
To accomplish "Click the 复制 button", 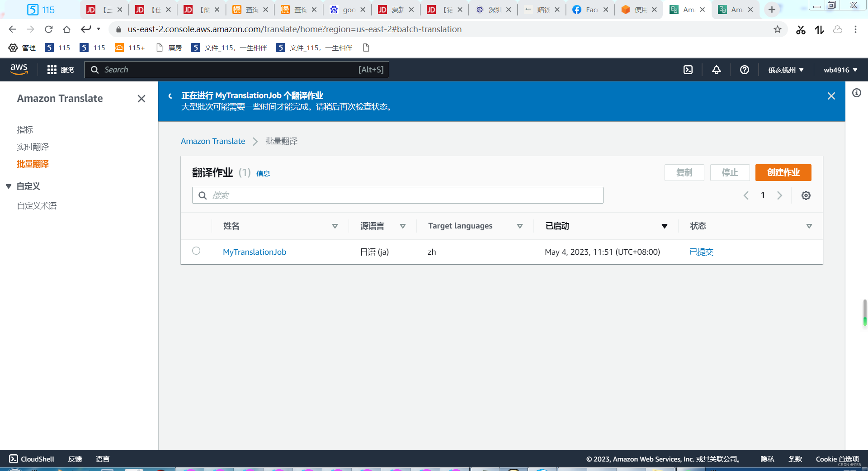I will click(684, 172).
